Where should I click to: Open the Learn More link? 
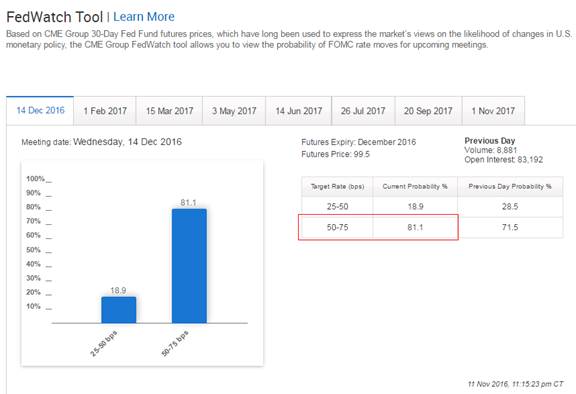point(144,17)
